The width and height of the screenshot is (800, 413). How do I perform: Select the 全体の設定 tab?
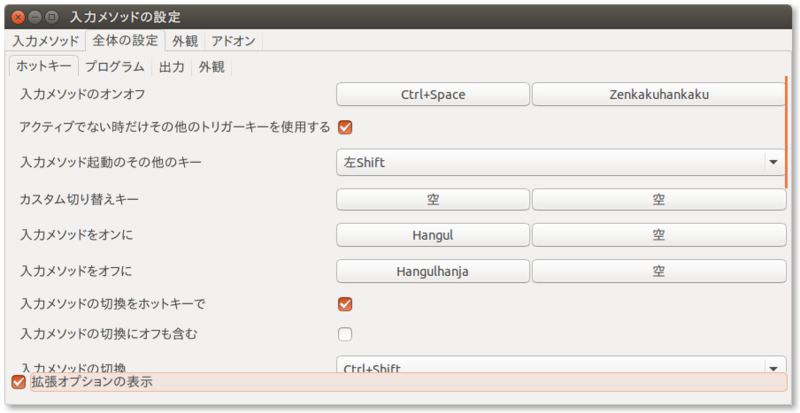click(x=126, y=40)
